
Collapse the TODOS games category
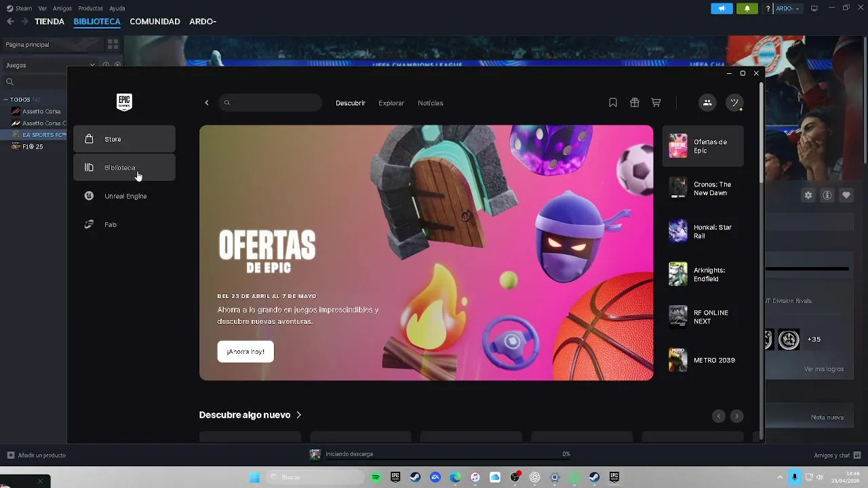tap(7, 100)
